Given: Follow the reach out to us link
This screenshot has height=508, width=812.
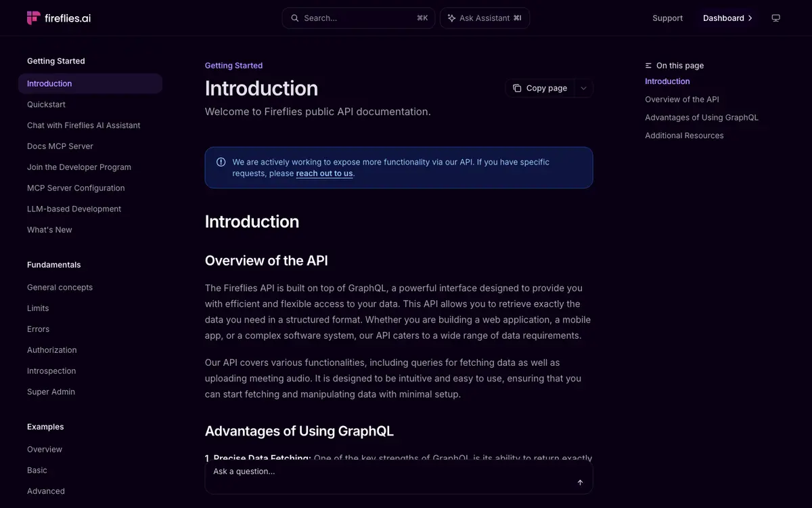Looking at the screenshot, I should (x=325, y=173).
